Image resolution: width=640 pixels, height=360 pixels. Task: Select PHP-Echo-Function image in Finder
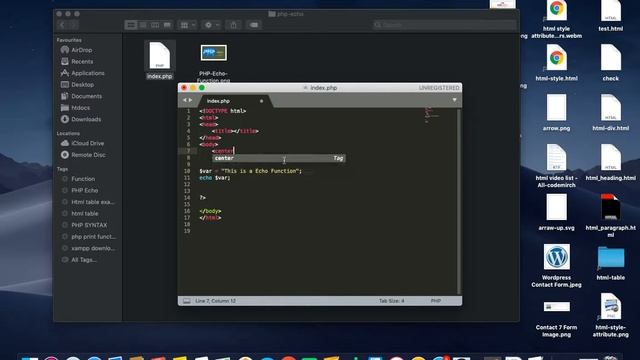(213, 63)
